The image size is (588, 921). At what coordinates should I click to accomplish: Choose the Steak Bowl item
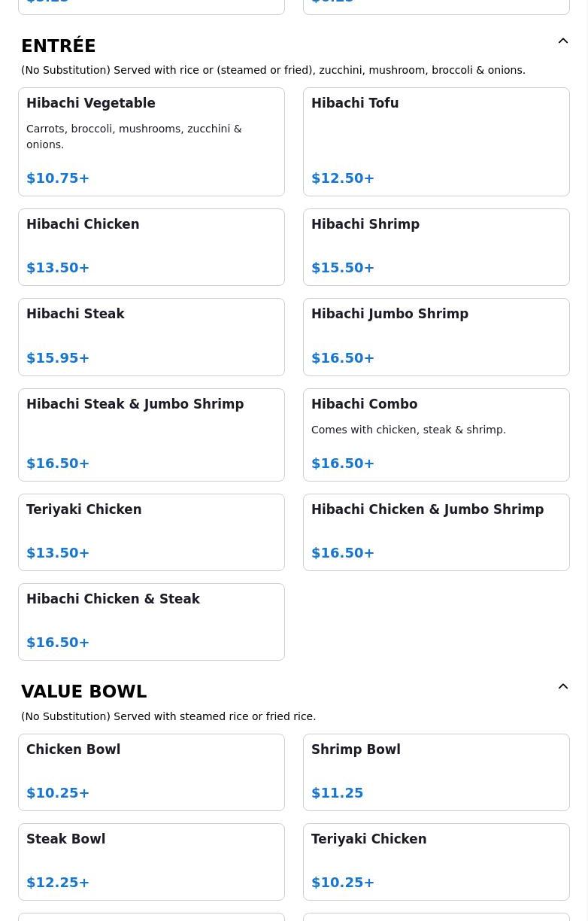[151, 862]
